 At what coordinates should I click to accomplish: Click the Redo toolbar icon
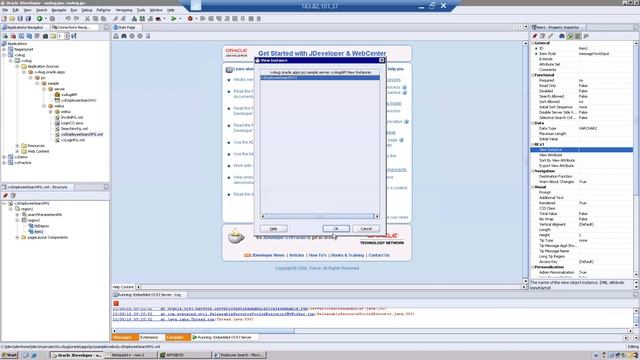coord(76,18)
